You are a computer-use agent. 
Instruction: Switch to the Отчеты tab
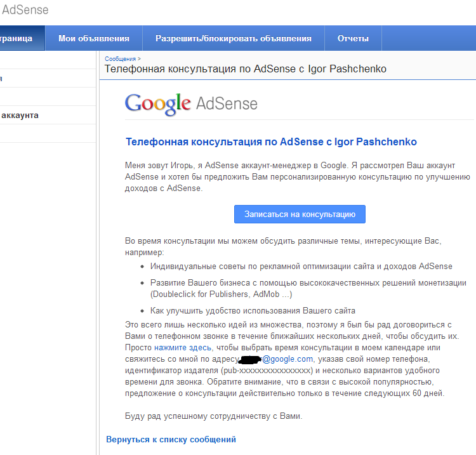point(353,38)
